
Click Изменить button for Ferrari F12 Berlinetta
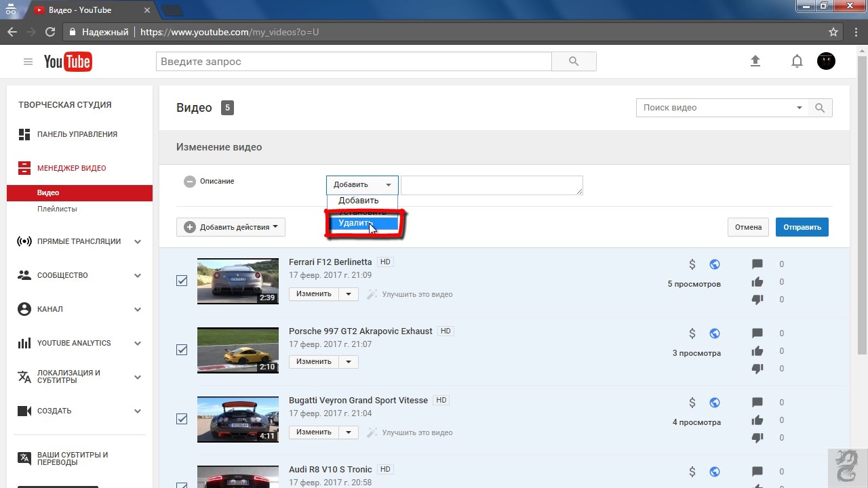tap(314, 294)
